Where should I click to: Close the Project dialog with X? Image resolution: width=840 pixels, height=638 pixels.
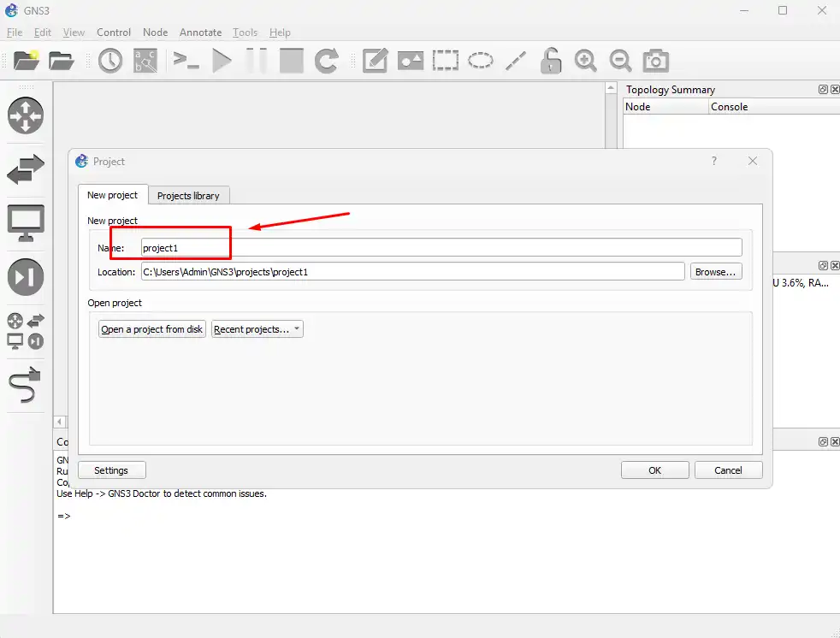click(x=753, y=161)
